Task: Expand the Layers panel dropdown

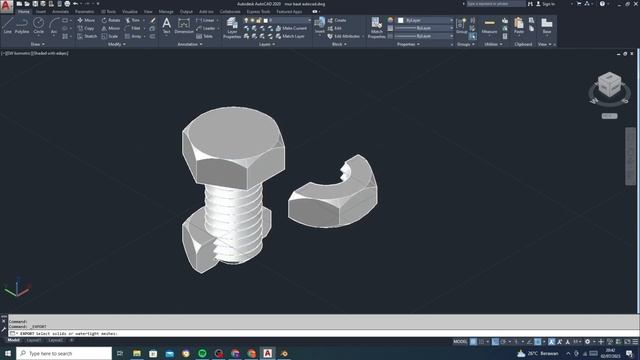Action: point(267,44)
